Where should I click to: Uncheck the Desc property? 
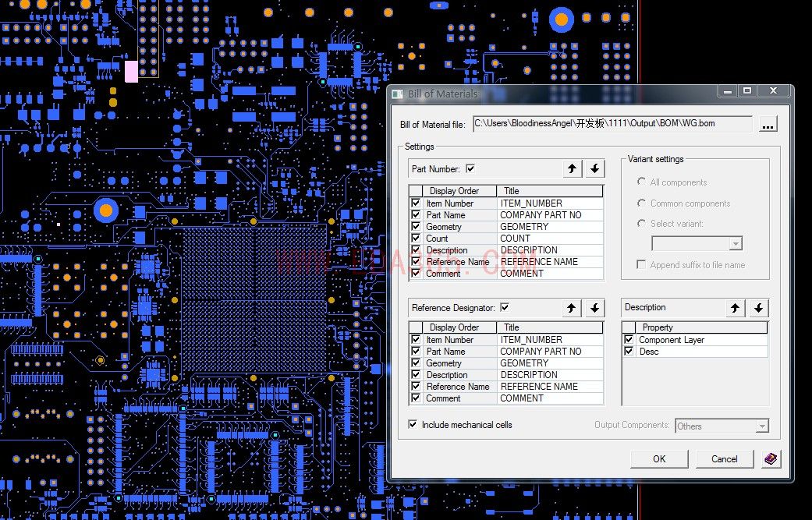[629, 352]
